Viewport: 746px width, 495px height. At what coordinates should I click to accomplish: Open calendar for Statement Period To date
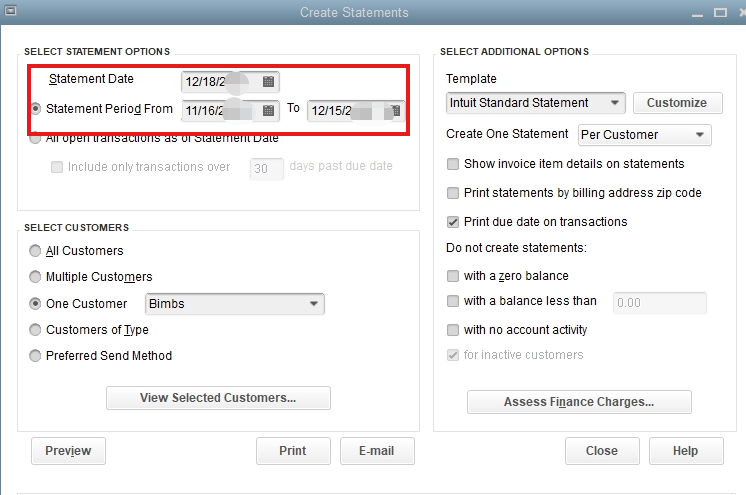396,110
